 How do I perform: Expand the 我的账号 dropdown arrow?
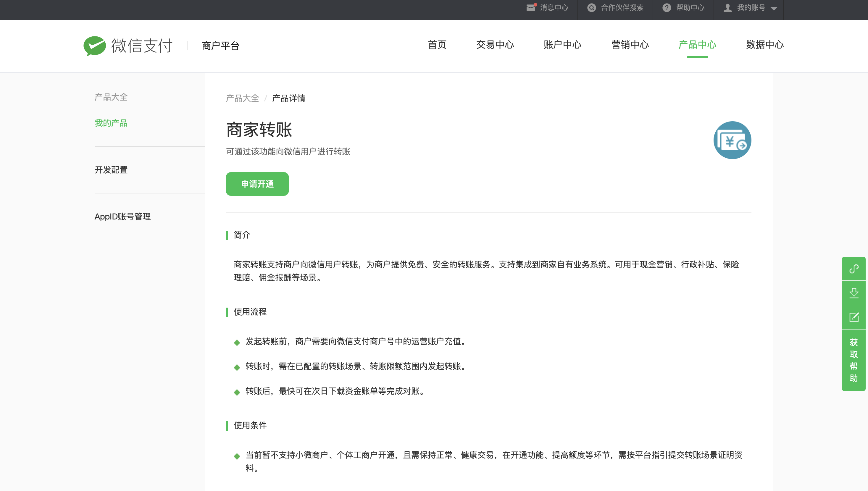coord(774,9)
